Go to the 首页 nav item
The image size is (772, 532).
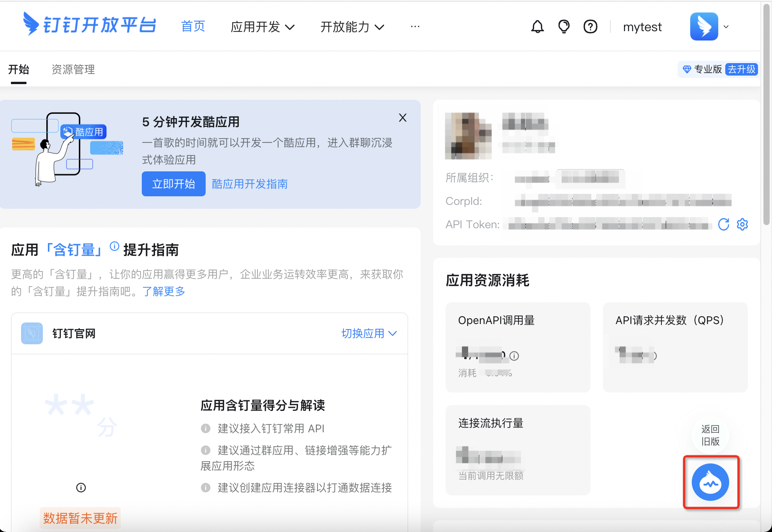click(193, 26)
